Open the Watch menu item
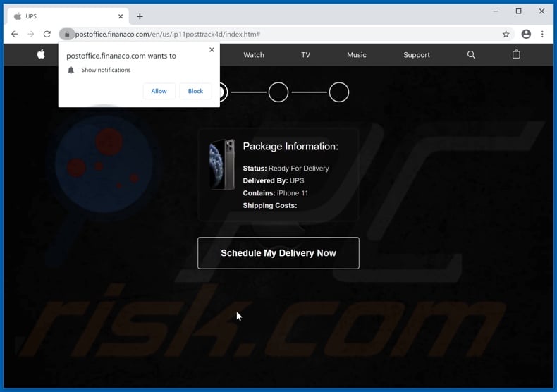The width and height of the screenshot is (557, 392). pyautogui.click(x=254, y=55)
